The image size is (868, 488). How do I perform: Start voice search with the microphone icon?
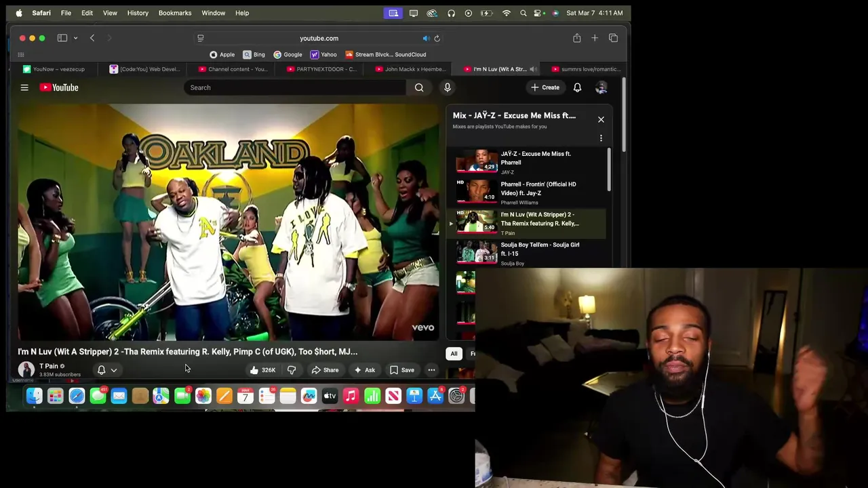coord(447,87)
